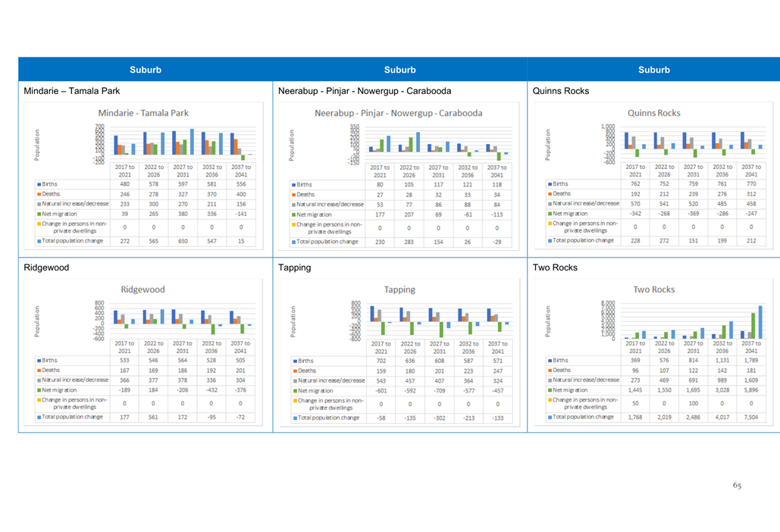The width and height of the screenshot is (780, 532).
Task: Select the Ridgewood chart title inside the chart
Action: point(143,289)
